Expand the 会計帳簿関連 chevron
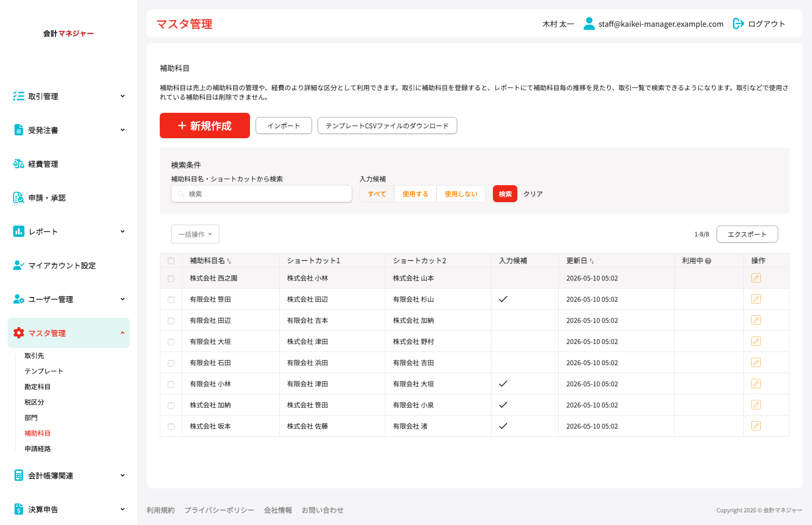The height and width of the screenshot is (525, 812). click(x=123, y=476)
